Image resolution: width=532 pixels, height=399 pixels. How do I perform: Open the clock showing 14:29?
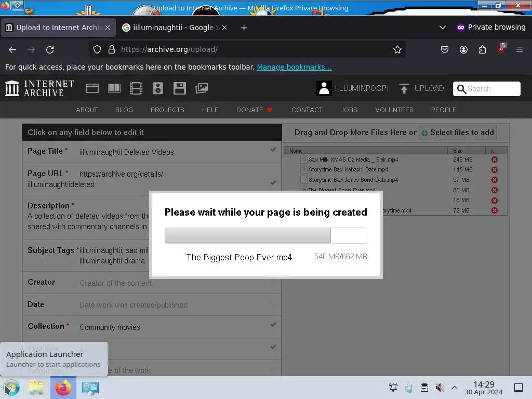point(484,388)
